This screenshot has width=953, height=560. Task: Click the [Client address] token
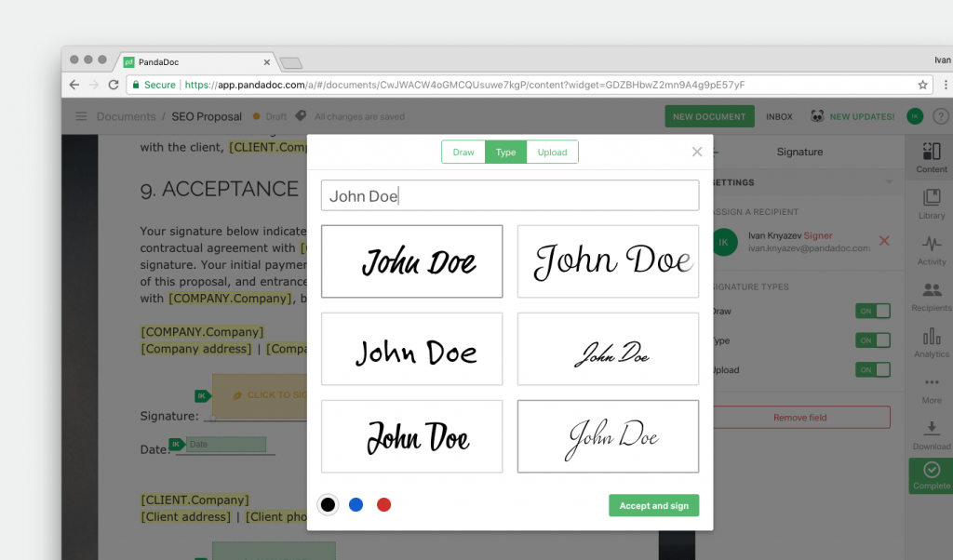(x=186, y=517)
